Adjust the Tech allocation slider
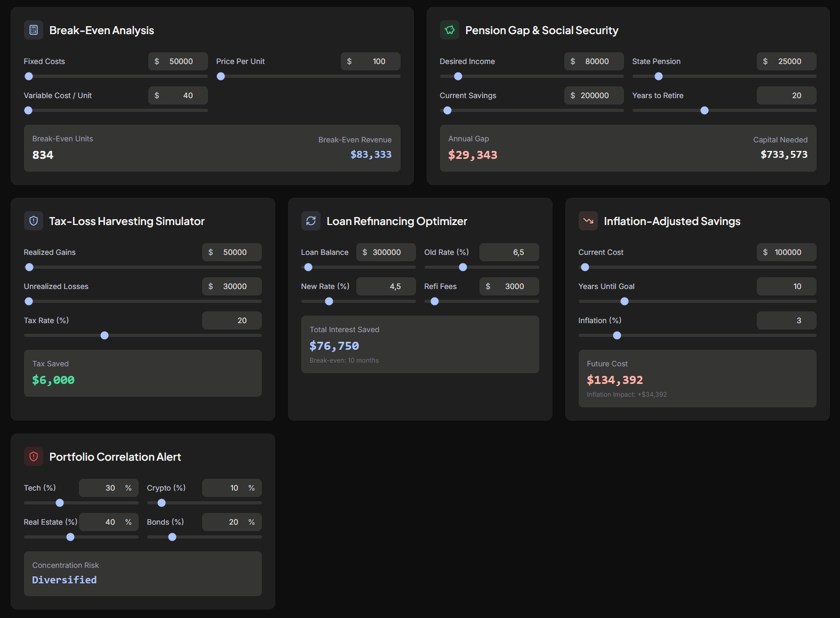The image size is (840, 618). (x=81, y=503)
